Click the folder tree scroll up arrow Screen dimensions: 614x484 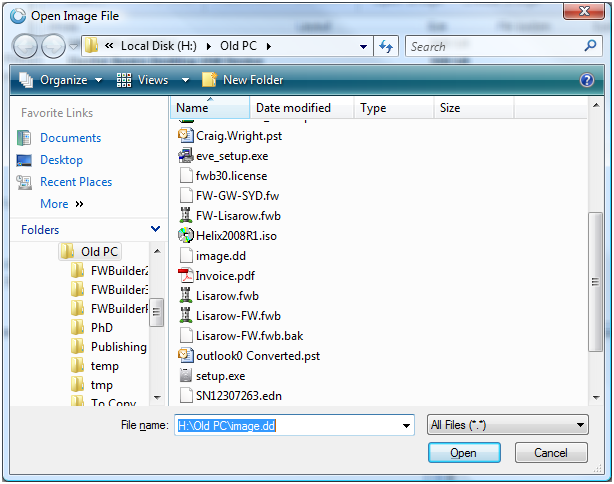(x=157, y=251)
